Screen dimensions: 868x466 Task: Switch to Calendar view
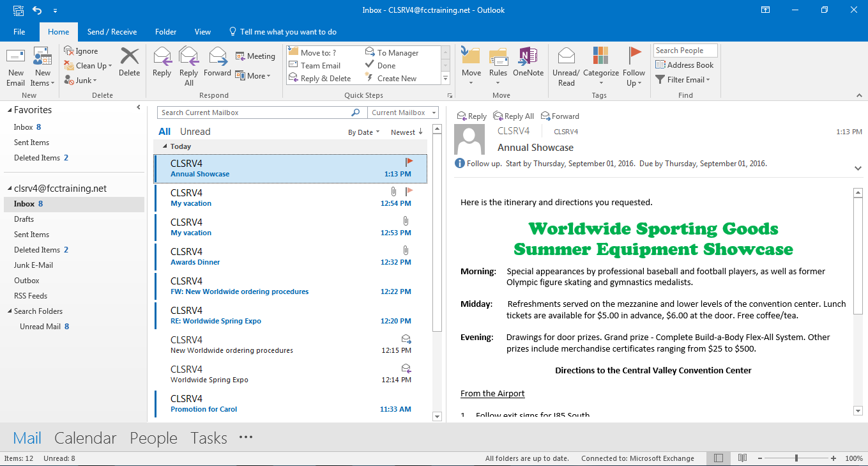[x=86, y=438]
